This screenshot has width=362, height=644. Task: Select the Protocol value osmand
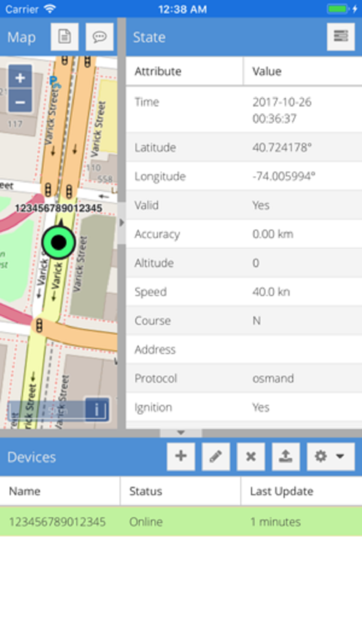coord(273,379)
